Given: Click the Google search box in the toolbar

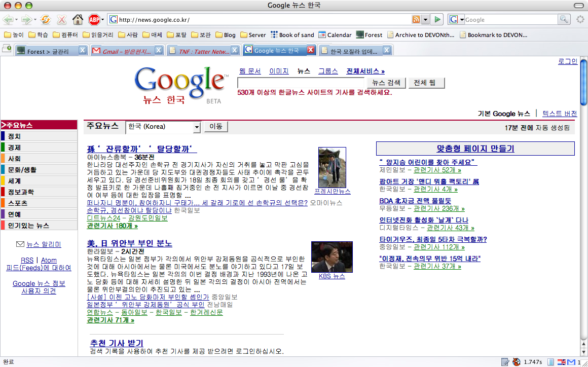Looking at the screenshot, I should pyautogui.click(x=511, y=19).
